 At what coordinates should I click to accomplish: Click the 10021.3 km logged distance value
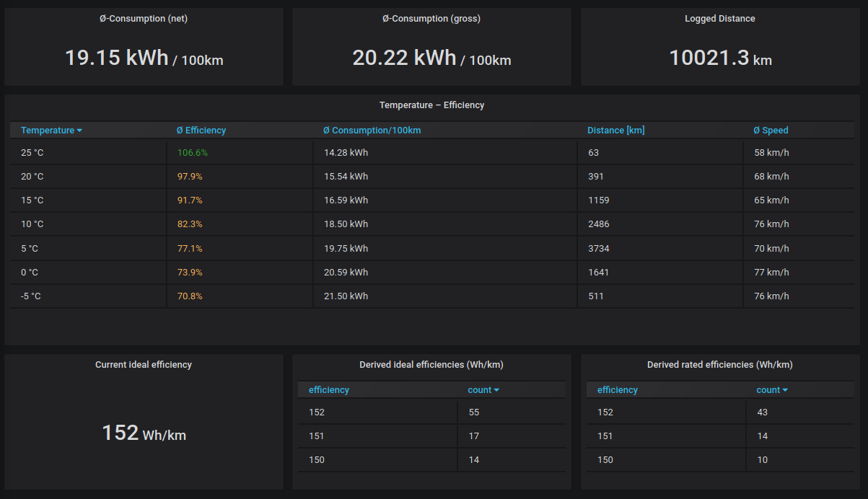click(x=720, y=58)
